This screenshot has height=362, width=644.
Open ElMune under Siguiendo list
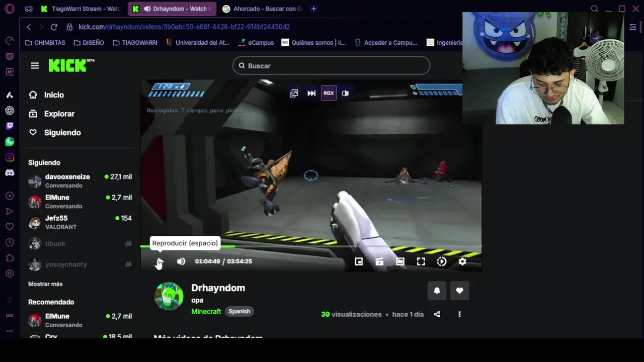pyautogui.click(x=80, y=202)
